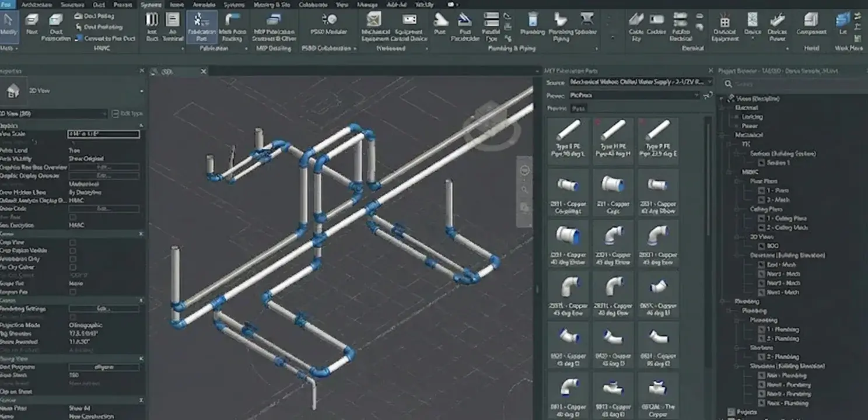868x420 pixels.
Task: Pick the Air Terminal tool
Action: point(172,27)
